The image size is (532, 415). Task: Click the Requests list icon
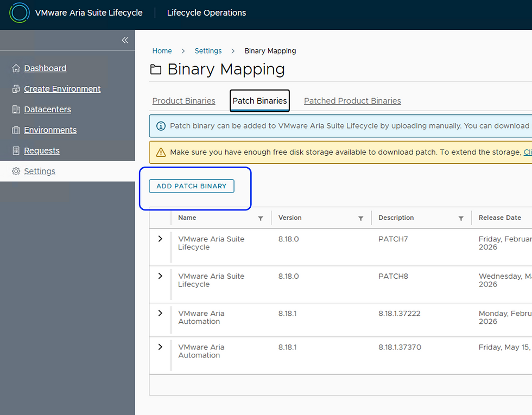(x=16, y=151)
